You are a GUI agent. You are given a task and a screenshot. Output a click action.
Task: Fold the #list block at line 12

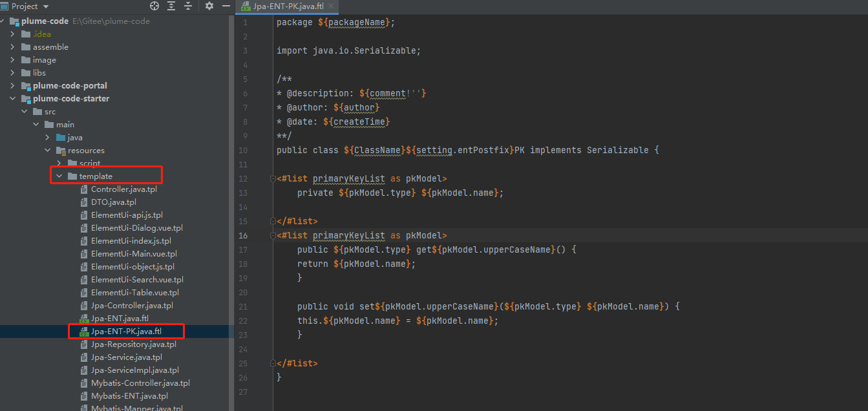(x=273, y=179)
